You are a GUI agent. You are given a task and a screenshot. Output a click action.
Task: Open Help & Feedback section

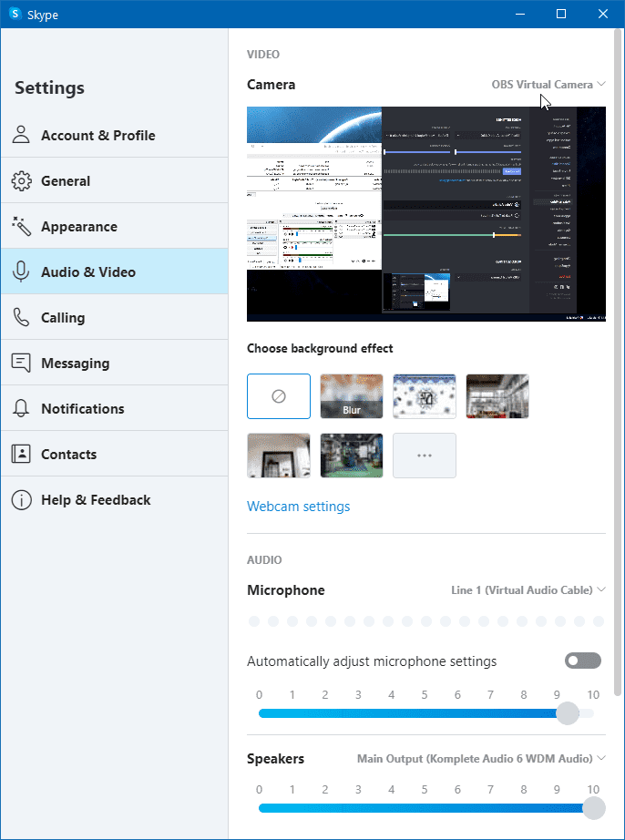[115, 499]
